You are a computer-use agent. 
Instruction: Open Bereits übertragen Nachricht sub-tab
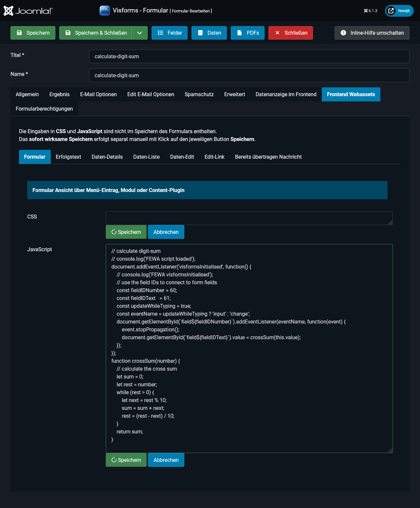click(268, 157)
